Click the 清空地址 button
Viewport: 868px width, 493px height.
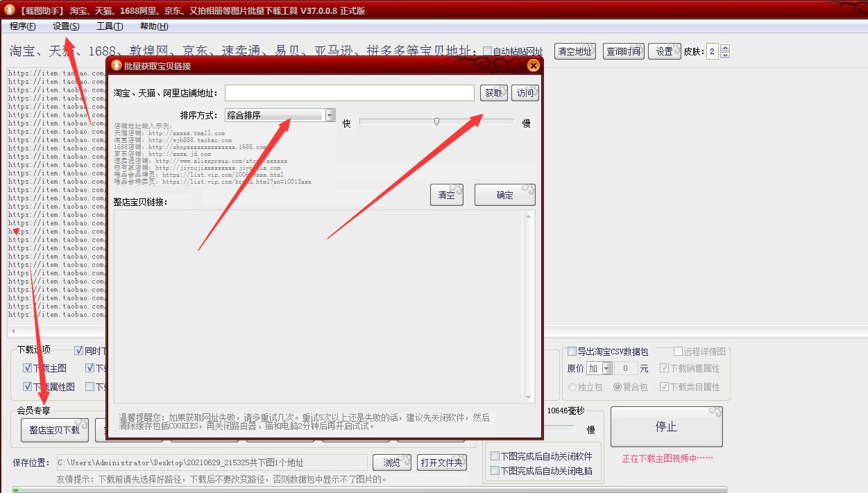coord(575,51)
